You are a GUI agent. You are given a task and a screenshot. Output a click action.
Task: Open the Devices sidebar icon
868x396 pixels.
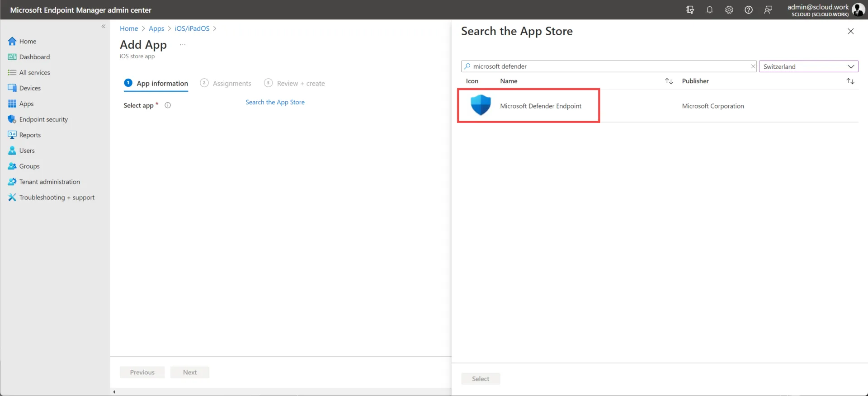pyautogui.click(x=12, y=88)
